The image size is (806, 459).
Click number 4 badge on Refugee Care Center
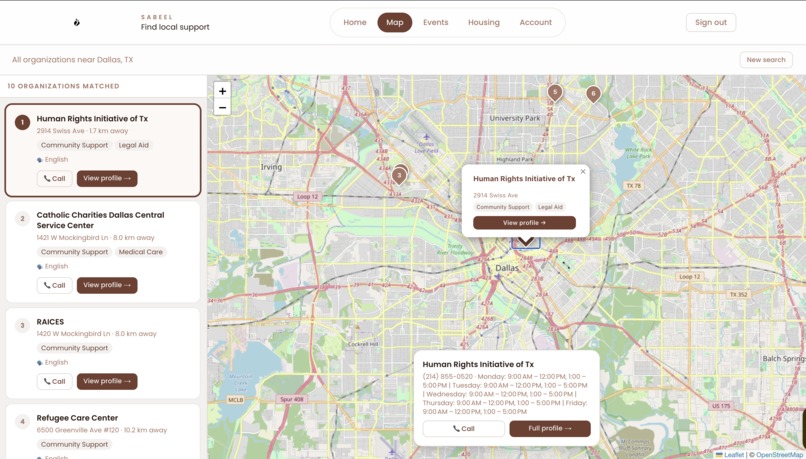pos(22,421)
